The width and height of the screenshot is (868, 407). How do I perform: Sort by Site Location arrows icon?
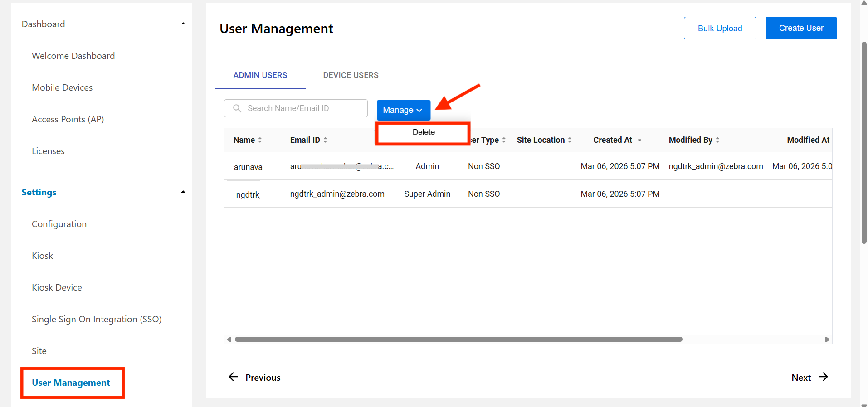[x=570, y=140]
